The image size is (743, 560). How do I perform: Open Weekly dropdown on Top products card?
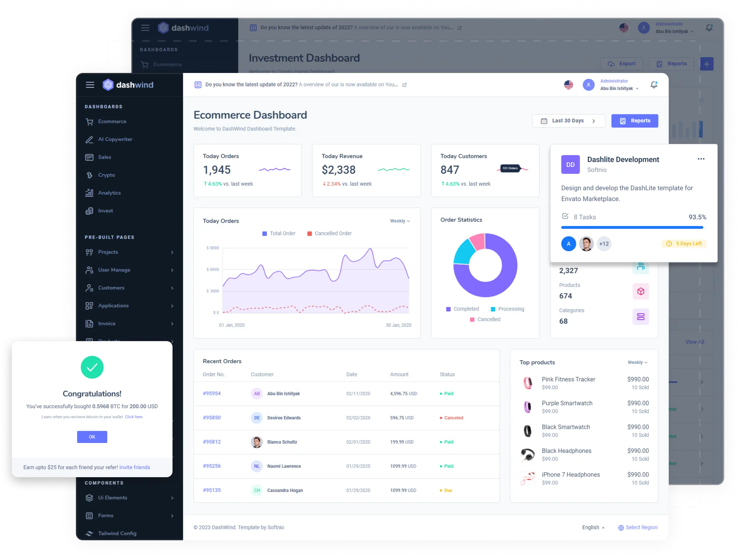pyautogui.click(x=637, y=362)
